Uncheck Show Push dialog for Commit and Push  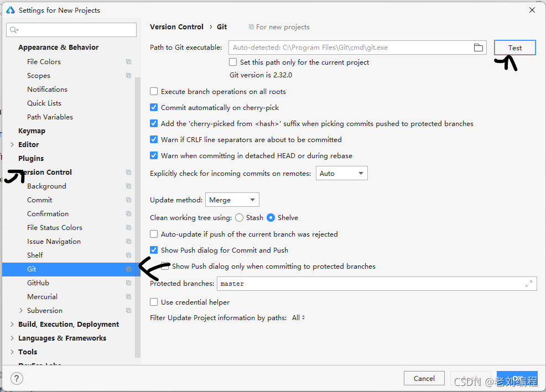(x=154, y=250)
